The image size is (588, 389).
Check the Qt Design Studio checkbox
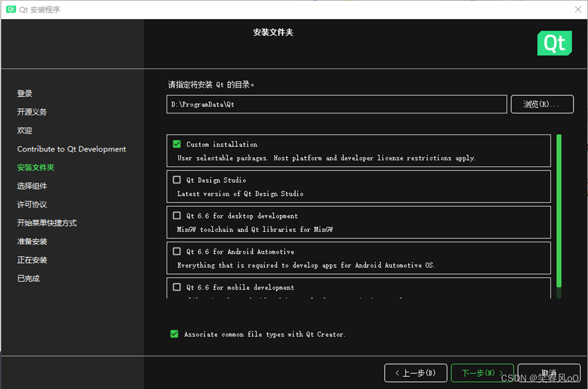[177, 180]
